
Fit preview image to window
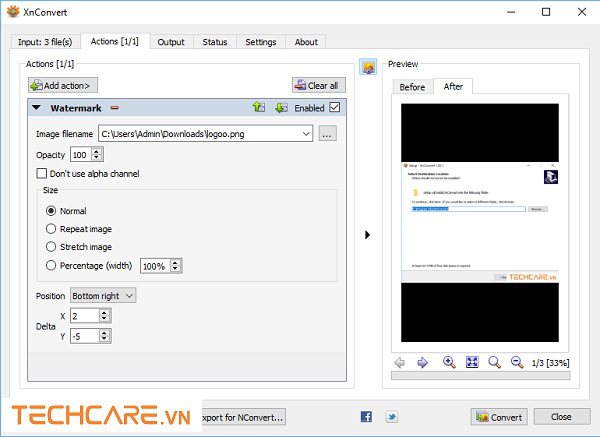[x=471, y=362]
